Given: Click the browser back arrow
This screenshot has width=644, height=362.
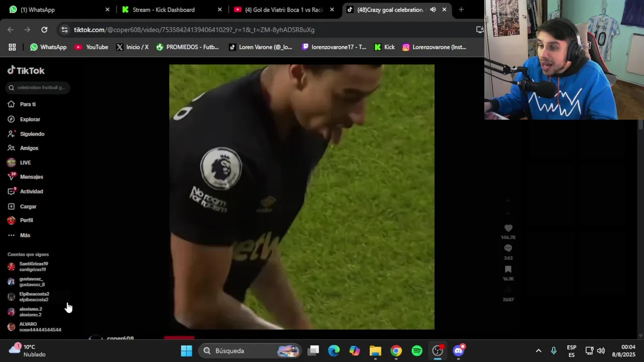Looking at the screenshot, I should (11, 30).
